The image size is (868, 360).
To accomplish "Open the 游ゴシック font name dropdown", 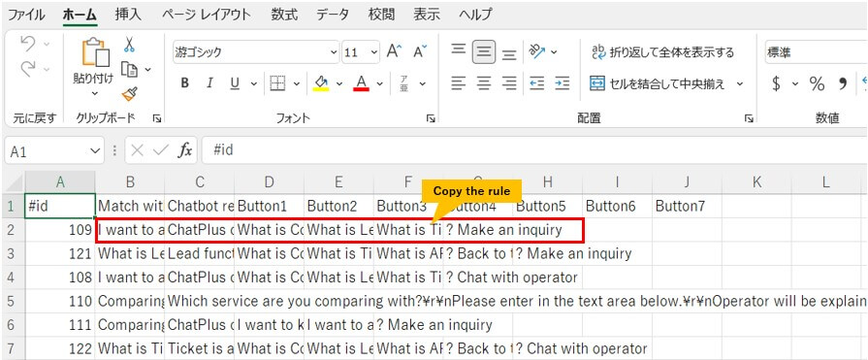I will point(334,52).
